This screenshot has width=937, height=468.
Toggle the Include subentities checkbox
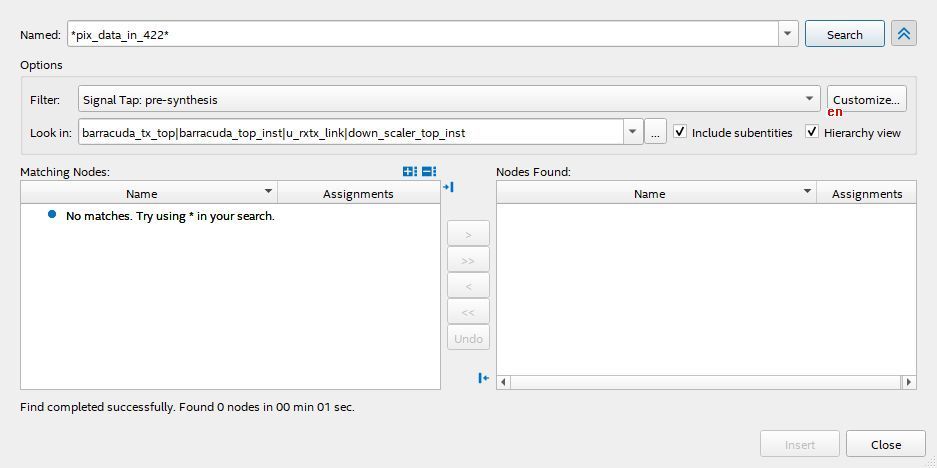click(680, 132)
